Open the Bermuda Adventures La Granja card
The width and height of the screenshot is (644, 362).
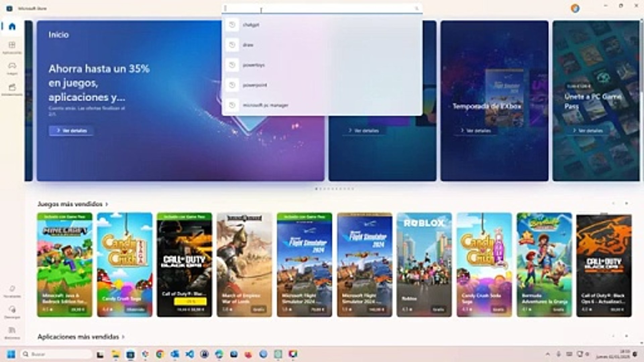click(544, 265)
